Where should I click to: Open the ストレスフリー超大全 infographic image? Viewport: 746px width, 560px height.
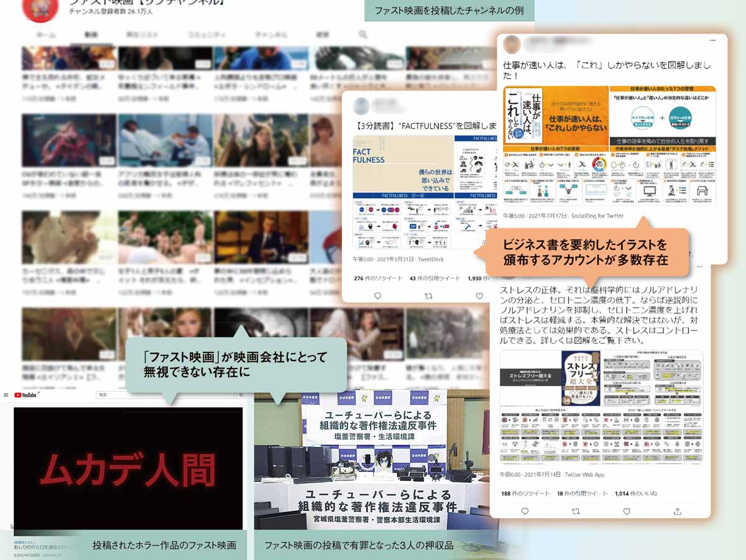point(601,408)
